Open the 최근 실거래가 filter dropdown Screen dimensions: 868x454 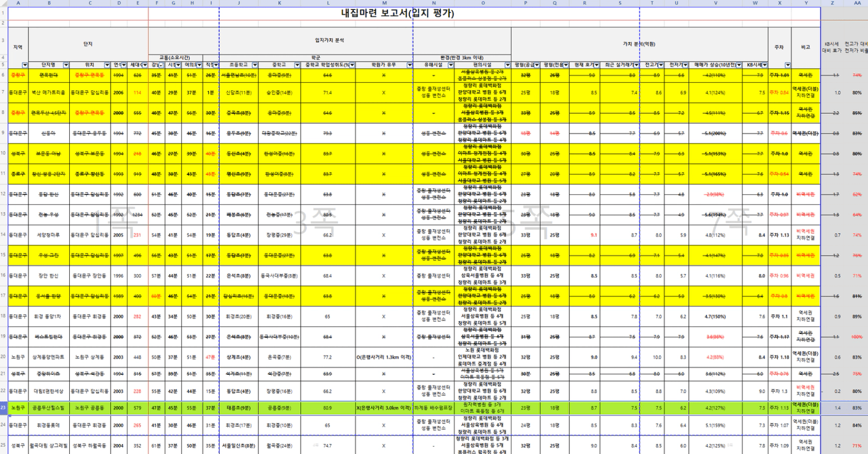click(x=636, y=65)
